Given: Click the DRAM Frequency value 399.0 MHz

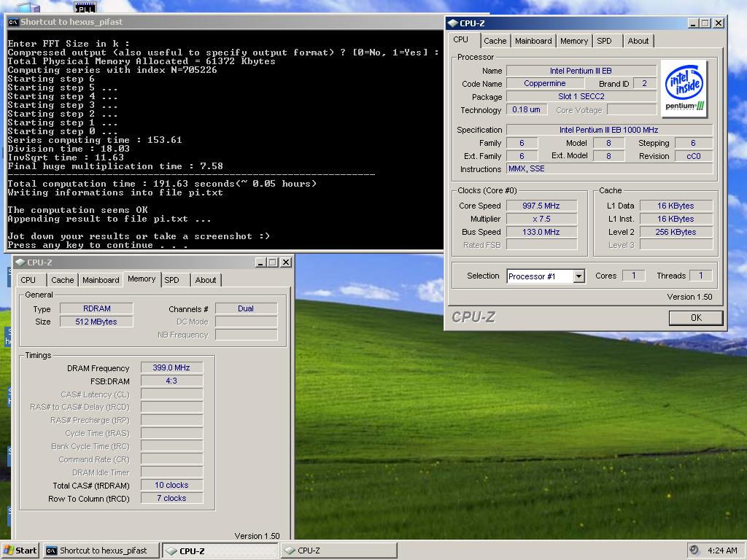Looking at the screenshot, I should (171, 367).
